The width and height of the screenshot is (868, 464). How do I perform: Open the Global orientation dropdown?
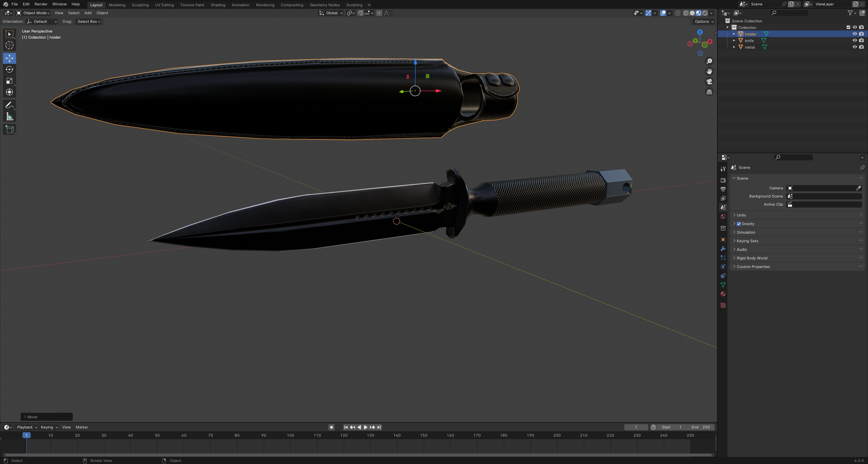[x=331, y=13]
